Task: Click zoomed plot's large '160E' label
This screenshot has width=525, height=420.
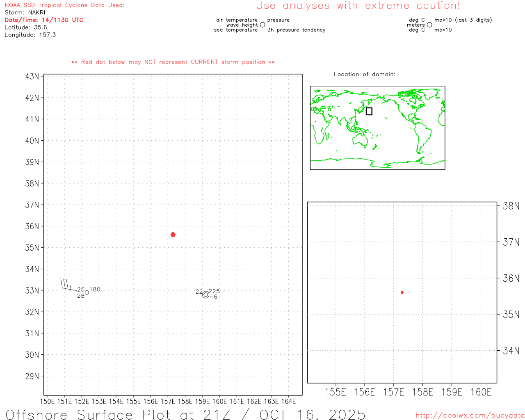Action: click(x=481, y=392)
